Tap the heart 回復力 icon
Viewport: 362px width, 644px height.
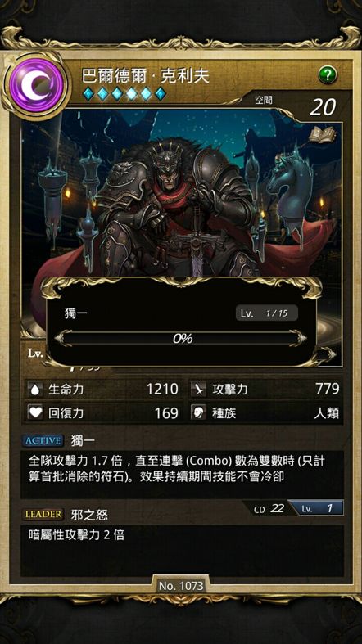[36, 412]
